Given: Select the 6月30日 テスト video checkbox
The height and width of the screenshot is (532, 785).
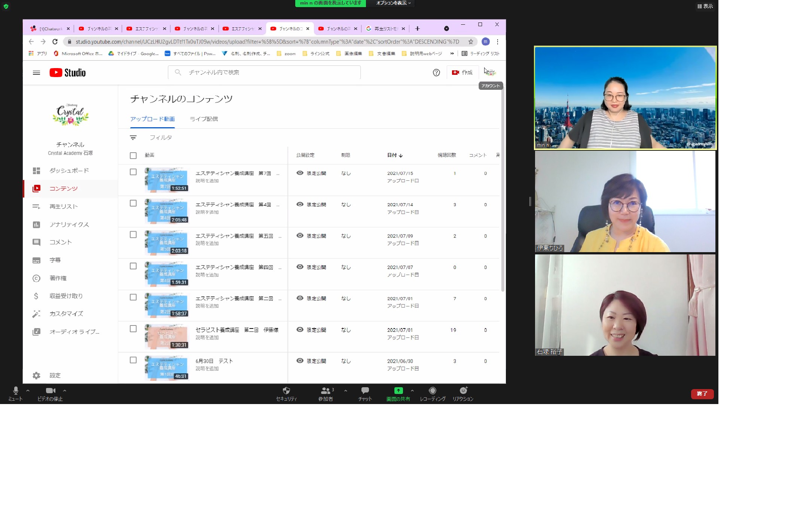Looking at the screenshot, I should pyautogui.click(x=133, y=360).
